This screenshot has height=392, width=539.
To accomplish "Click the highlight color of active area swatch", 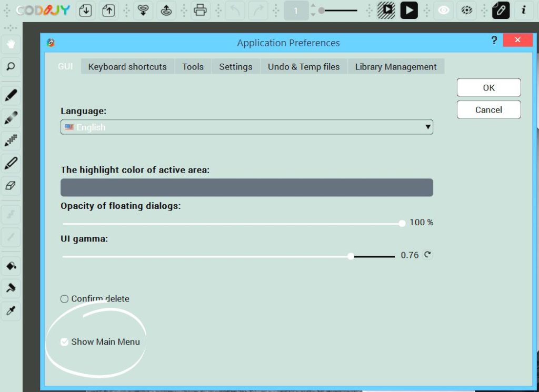I will 246,187.
